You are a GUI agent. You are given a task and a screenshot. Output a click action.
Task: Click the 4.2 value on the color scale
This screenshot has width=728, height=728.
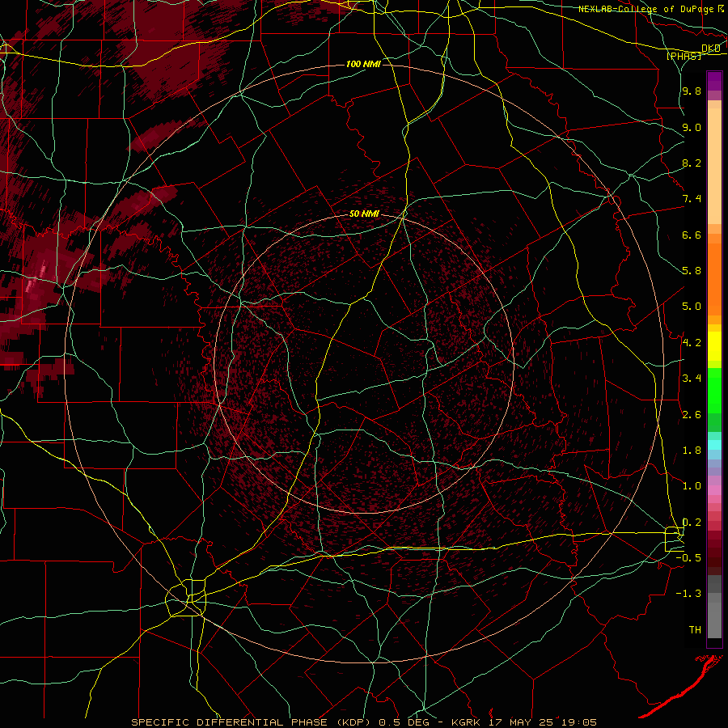pos(692,343)
